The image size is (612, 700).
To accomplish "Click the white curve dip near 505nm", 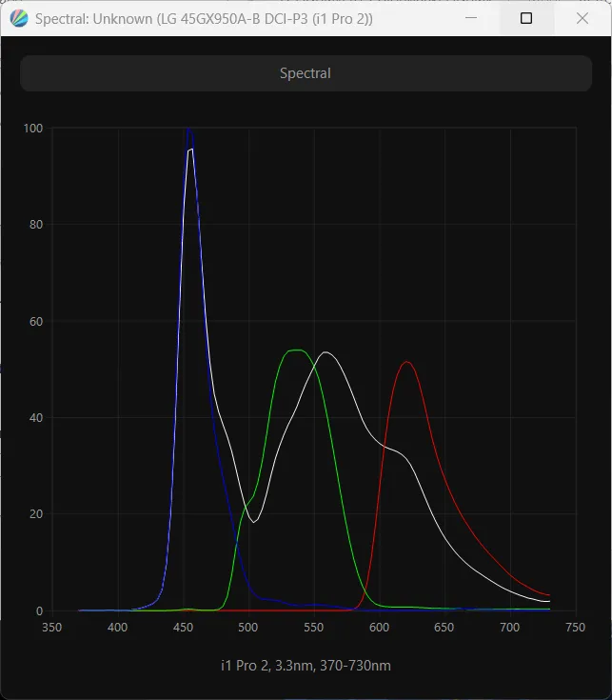I will [254, 521].
